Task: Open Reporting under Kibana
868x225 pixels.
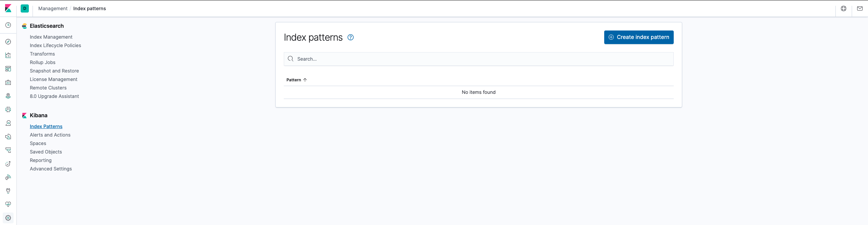Action: coord(41,160)
